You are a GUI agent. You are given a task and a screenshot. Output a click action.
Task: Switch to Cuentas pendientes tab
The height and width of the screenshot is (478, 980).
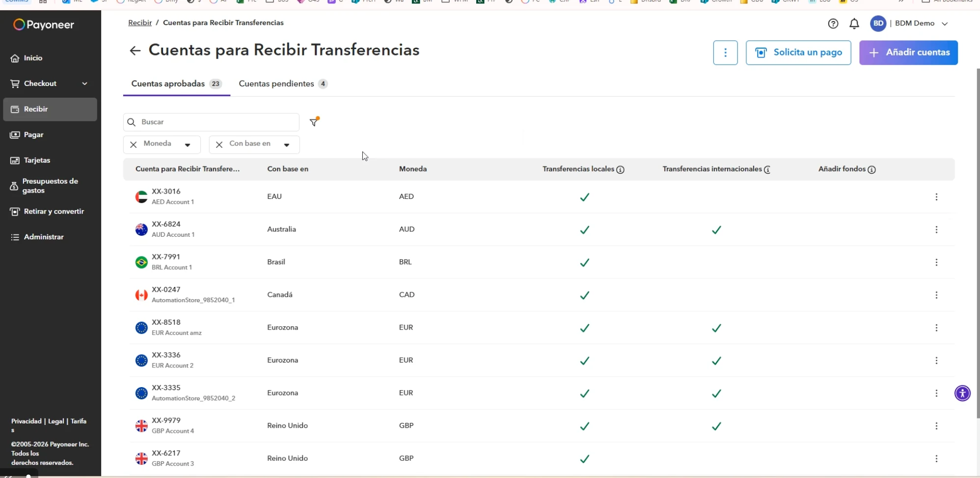(x=283, y=84)
